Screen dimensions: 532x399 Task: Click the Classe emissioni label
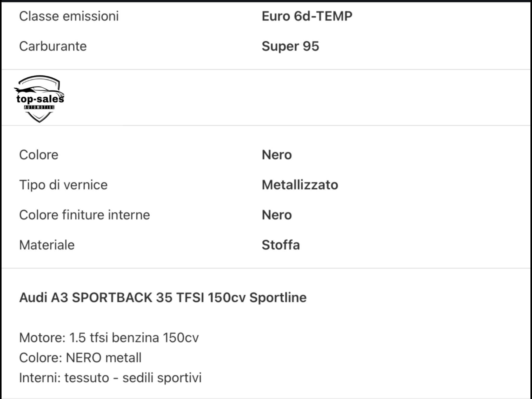(69, 16)
